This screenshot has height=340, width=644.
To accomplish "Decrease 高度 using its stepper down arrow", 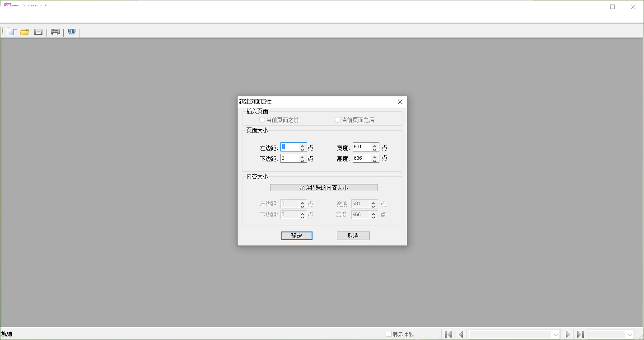I will (375, 160).
